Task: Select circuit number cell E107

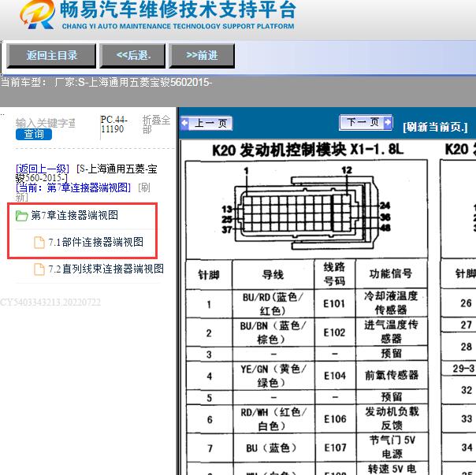Action: [x=335, y=448]
